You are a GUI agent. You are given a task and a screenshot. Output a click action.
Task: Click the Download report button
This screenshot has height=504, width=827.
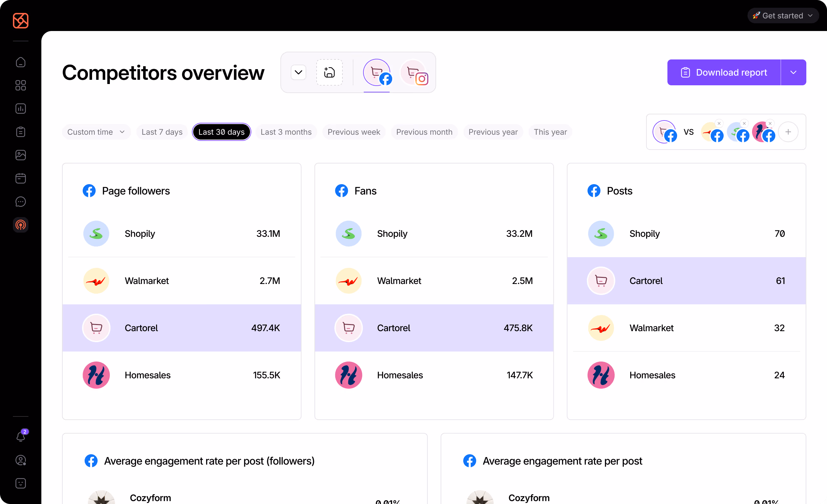point(724,72)
